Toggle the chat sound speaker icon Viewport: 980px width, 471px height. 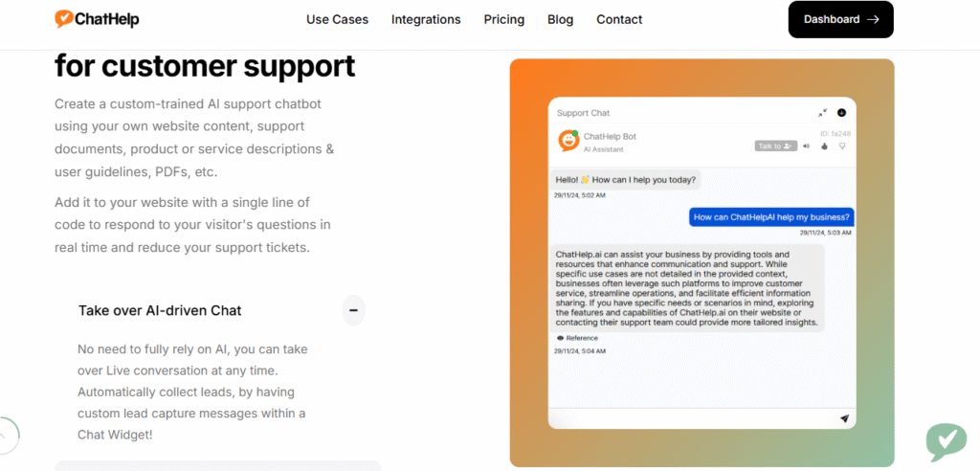807,146
